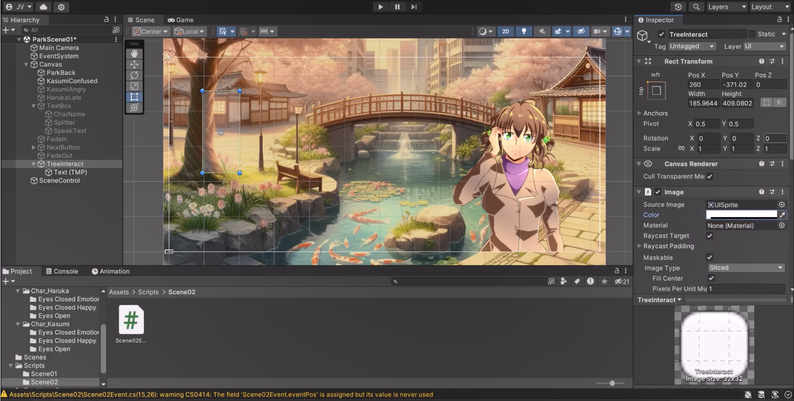Click the global search magnifier icon
Screen dimensions: 794x401
[696, 7]
